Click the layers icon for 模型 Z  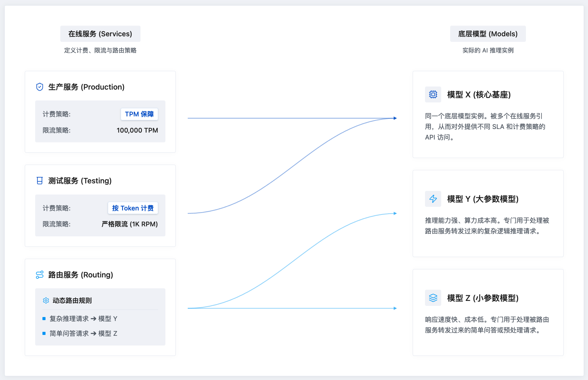[433, 298]
